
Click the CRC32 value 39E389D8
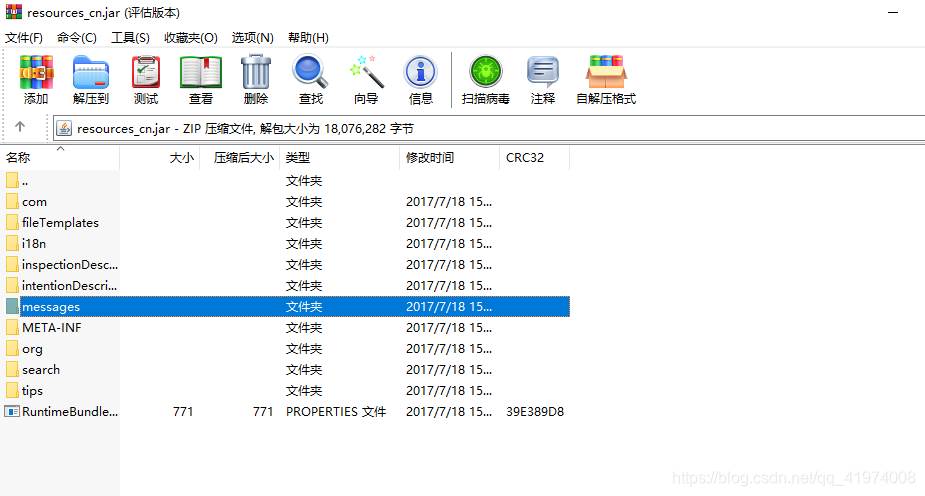coord(534,412)
